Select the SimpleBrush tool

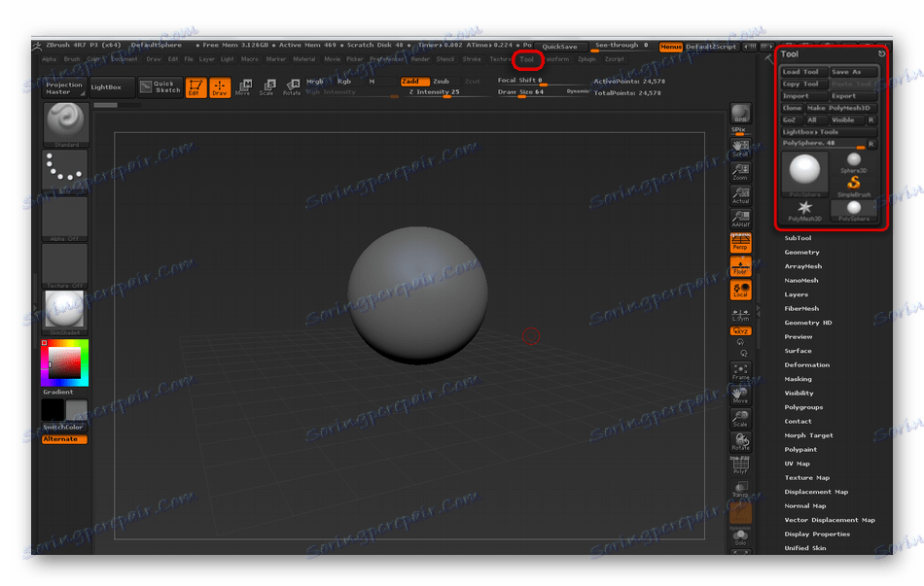(853, 187)
